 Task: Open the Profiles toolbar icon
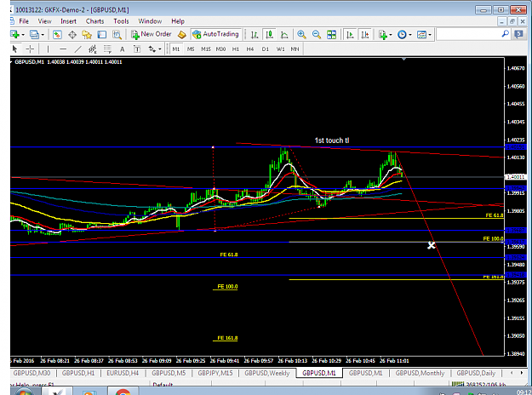[x=34, y=34]
